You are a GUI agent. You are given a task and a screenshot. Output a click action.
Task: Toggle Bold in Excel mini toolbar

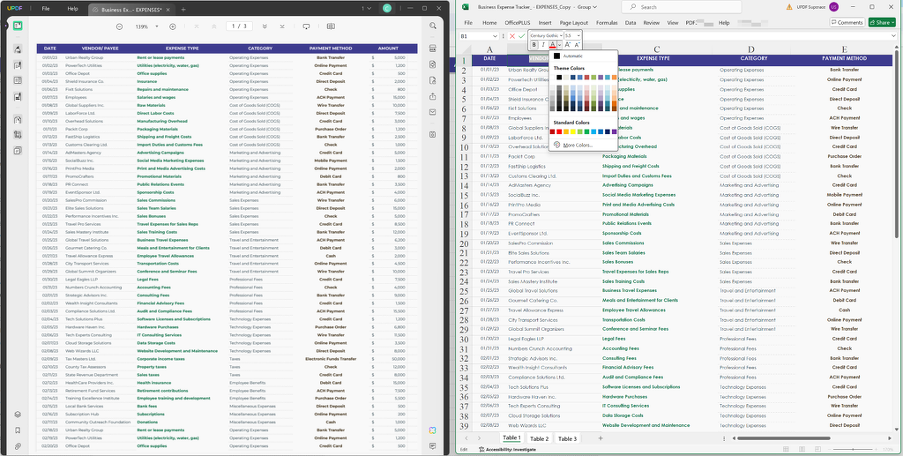coord(534,44)
